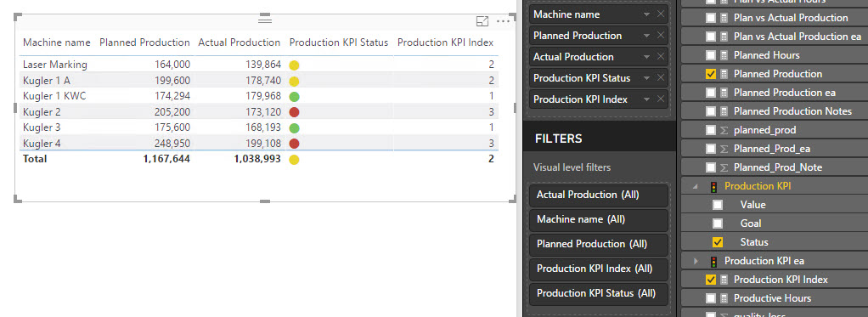The height and width of the screenshot is (317, 868).
Task: Expand Actual Production (All) filter card
Action: tap(599, 195)
